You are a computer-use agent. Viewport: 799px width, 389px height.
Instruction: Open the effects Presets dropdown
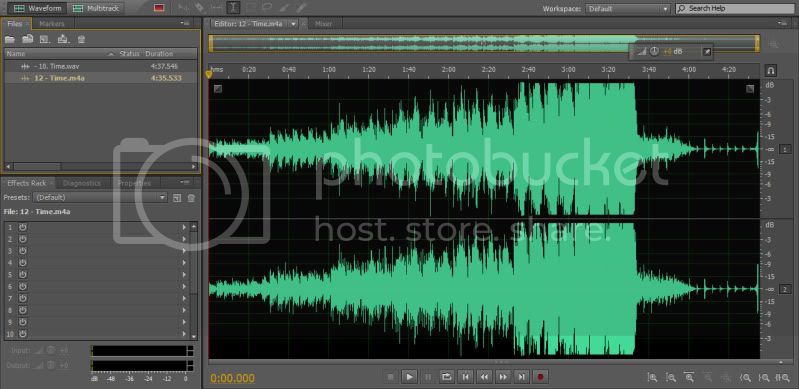tap(100, 197)
